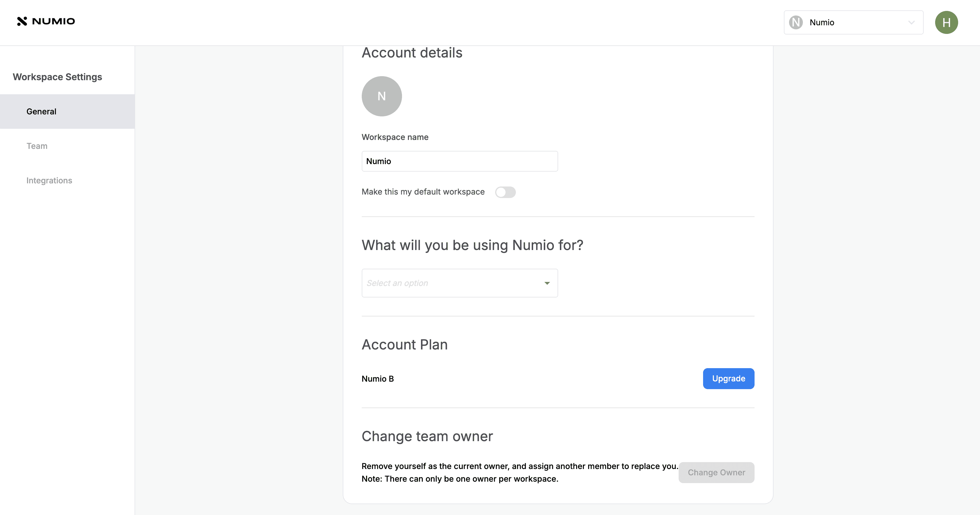Click the Numio logo mark icon
Image resolution: width=980 pixels, height=515 pixels.
tap(22, 21)
